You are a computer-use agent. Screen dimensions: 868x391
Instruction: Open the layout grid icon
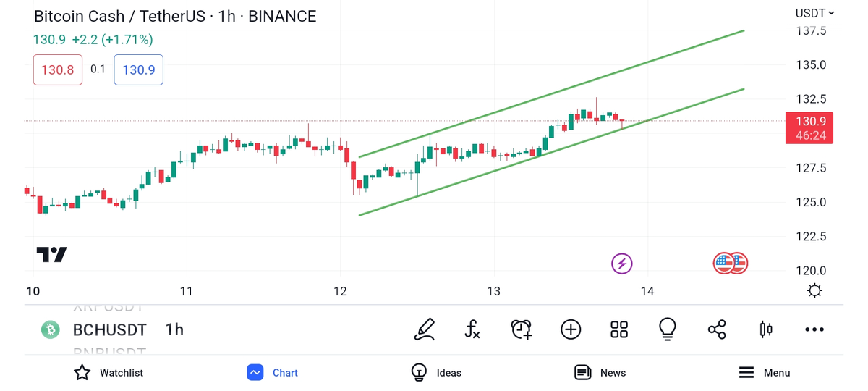coord(619,329)
